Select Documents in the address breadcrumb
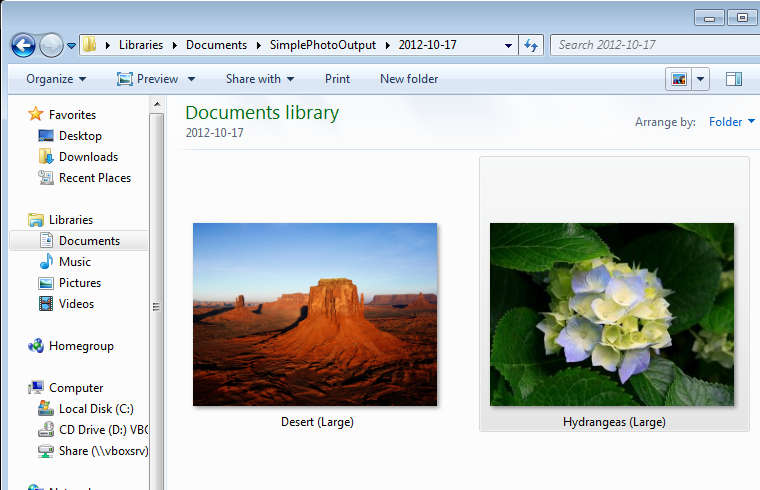760x490 pixels. [x=216, y=45]
